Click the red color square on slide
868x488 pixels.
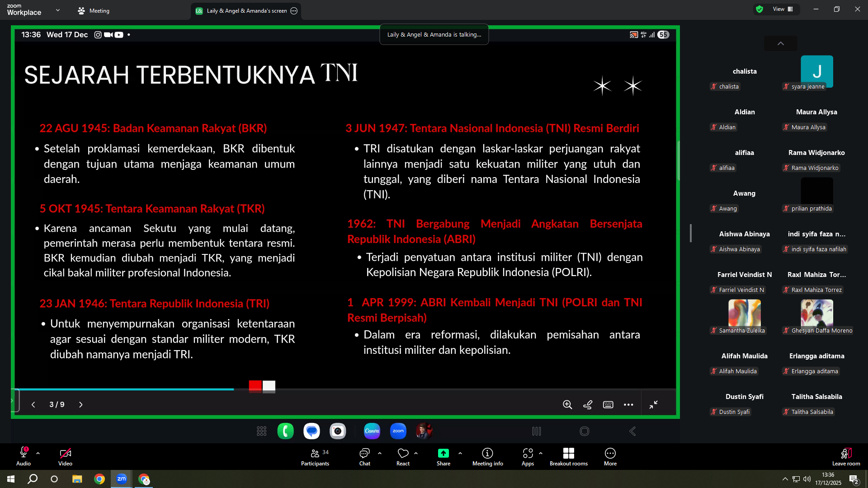(x=255, y=386)
